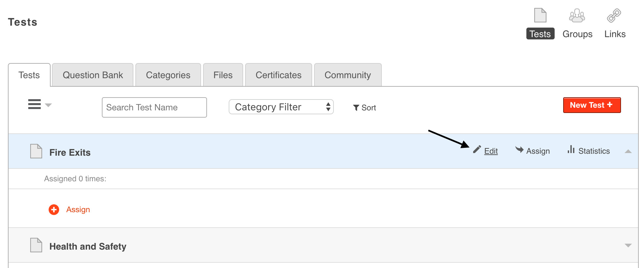
Task: Click the funnel Sort icon
Action: pos(356,108)
